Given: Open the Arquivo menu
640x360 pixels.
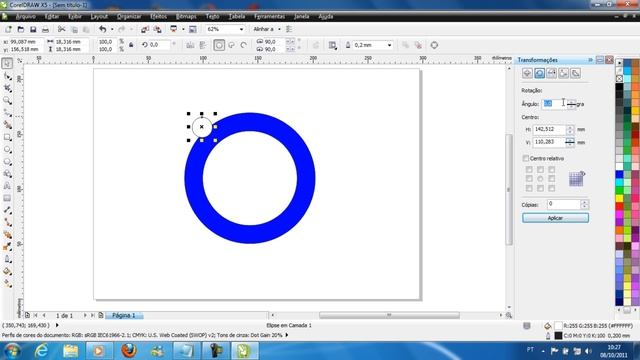Looking at the screenshot, I should click(x=26, y=17).
